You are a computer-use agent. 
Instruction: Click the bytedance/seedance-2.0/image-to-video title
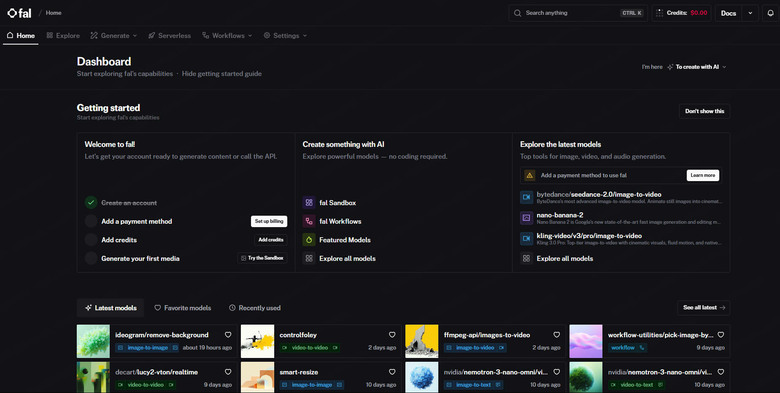599,195
